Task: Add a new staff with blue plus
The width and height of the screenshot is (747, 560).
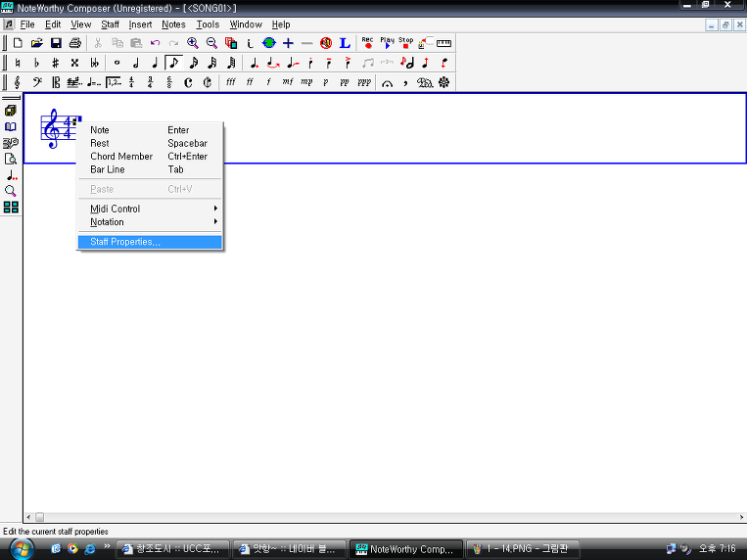Action: click(x=288, y=43)
